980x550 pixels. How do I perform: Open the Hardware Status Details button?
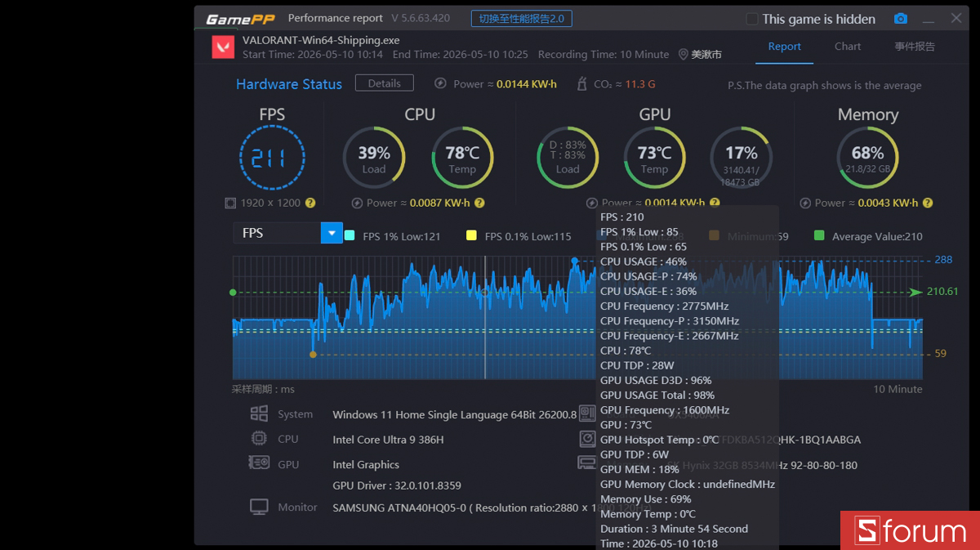pos(384,83)
